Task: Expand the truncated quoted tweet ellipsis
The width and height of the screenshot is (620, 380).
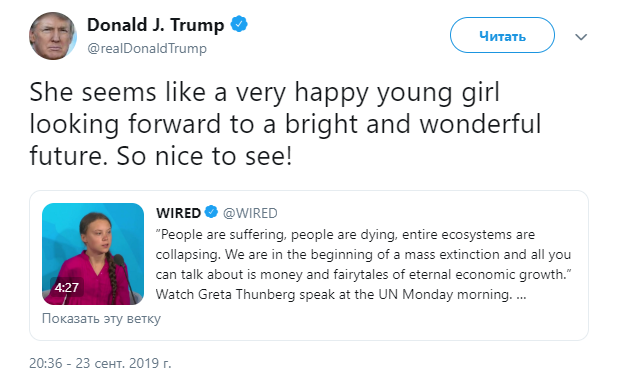Action: tap(521, 295)
